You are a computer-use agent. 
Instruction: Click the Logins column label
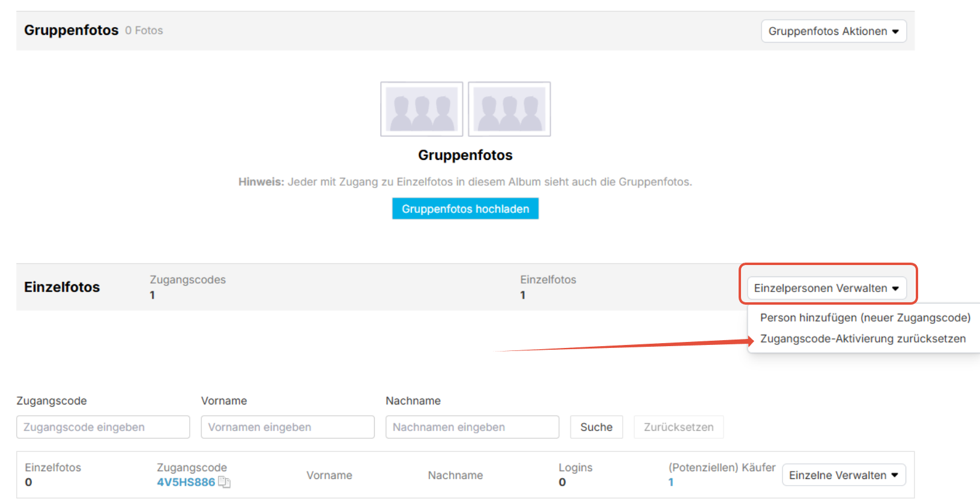[x=575, y=468]
